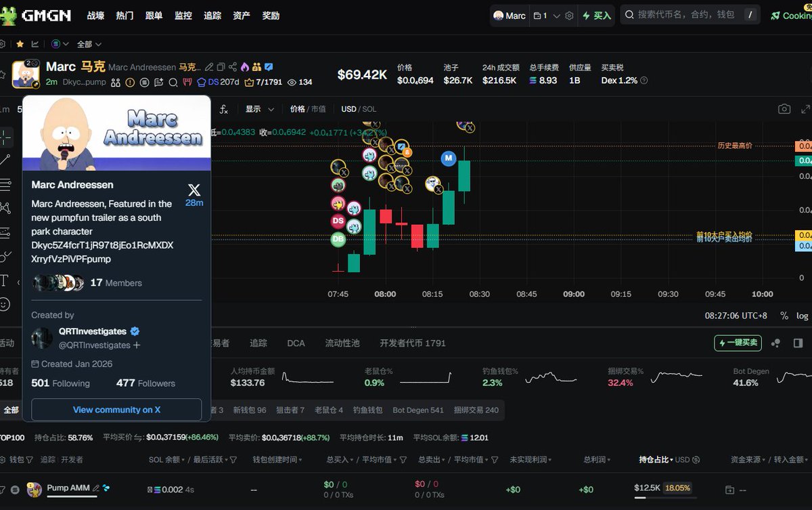Toggle USD / SOL currency
This screenshot has height=510, width=812.
point(359,109)
